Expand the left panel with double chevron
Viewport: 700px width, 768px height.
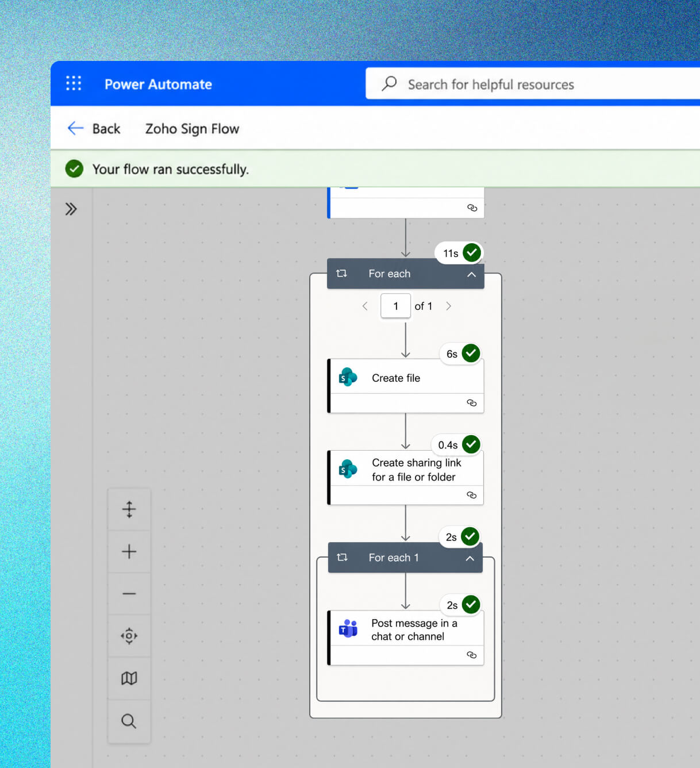(71, 209)
